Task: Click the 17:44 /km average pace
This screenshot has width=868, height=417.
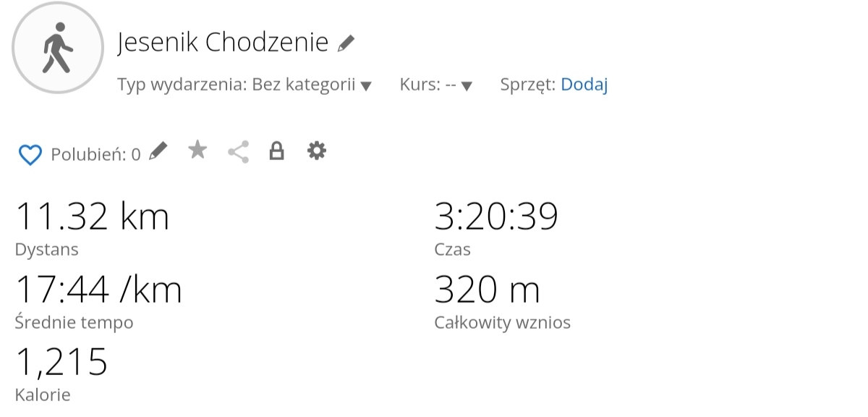Action: click(x=98, y=290)
